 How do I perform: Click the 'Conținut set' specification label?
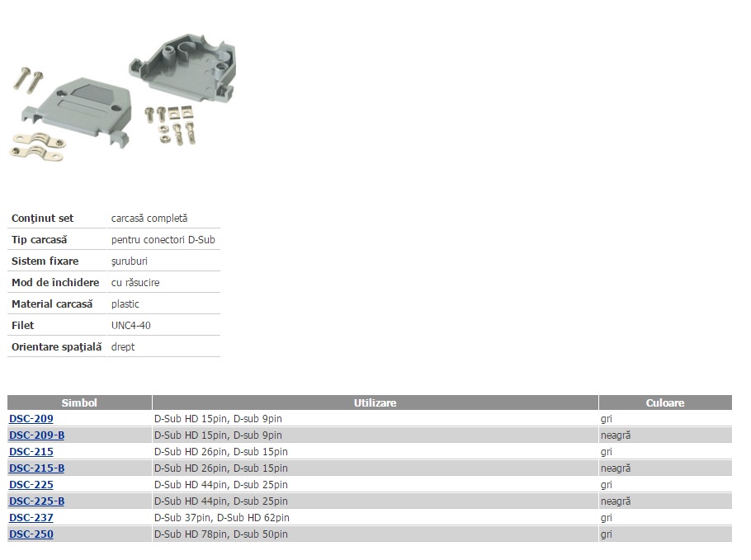42,219
